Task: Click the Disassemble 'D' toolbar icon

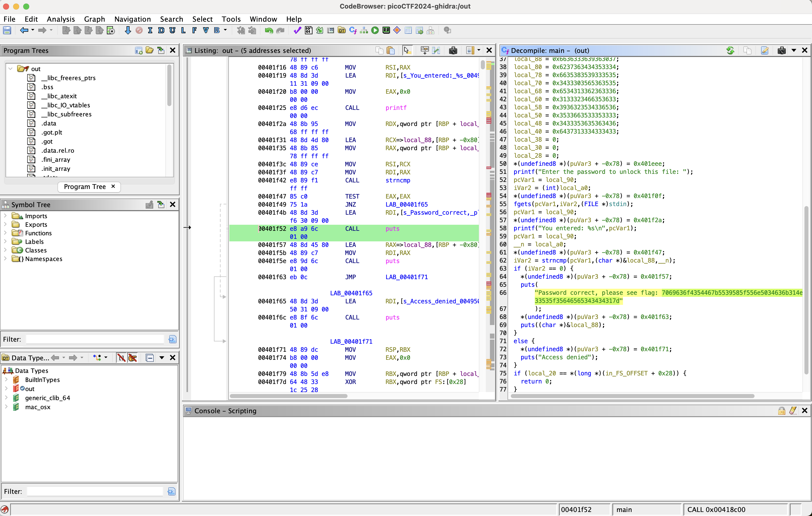Action: (x=161, y=31)
